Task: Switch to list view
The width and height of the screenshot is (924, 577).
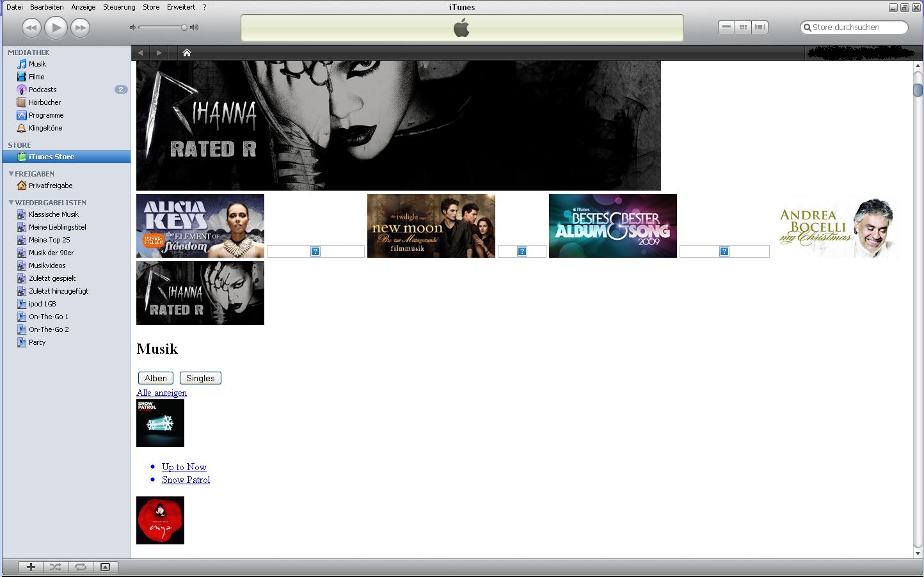Action: pos(726,28)
